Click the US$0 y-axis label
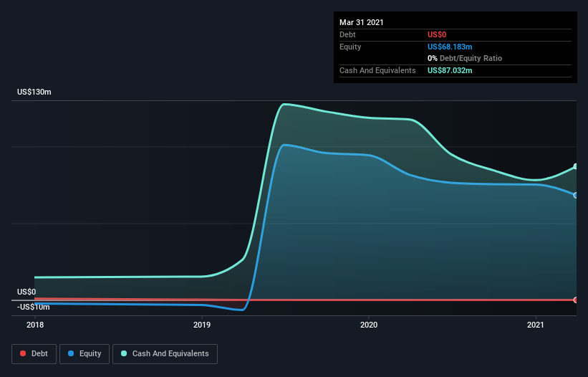The height and width of the screenshot is (377, 588). pos(26,292)
